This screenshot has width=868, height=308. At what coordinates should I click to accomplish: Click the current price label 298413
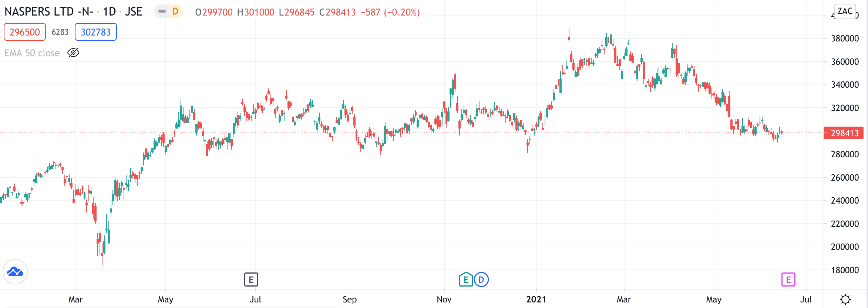844,133
